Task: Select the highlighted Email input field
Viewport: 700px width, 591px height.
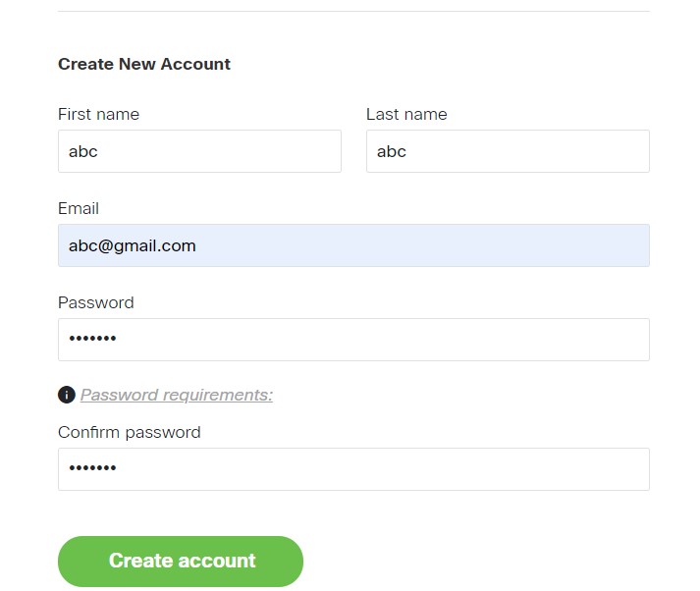Action: (353, 245)
